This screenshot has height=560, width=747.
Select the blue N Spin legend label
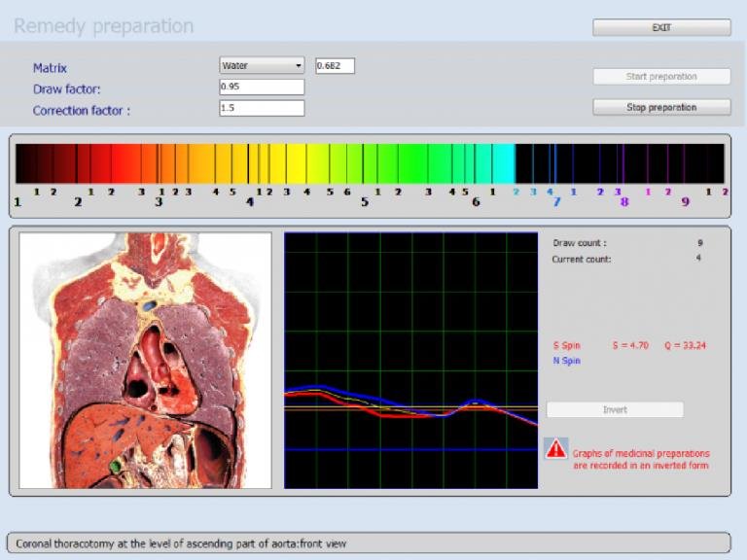pos(566,361)
